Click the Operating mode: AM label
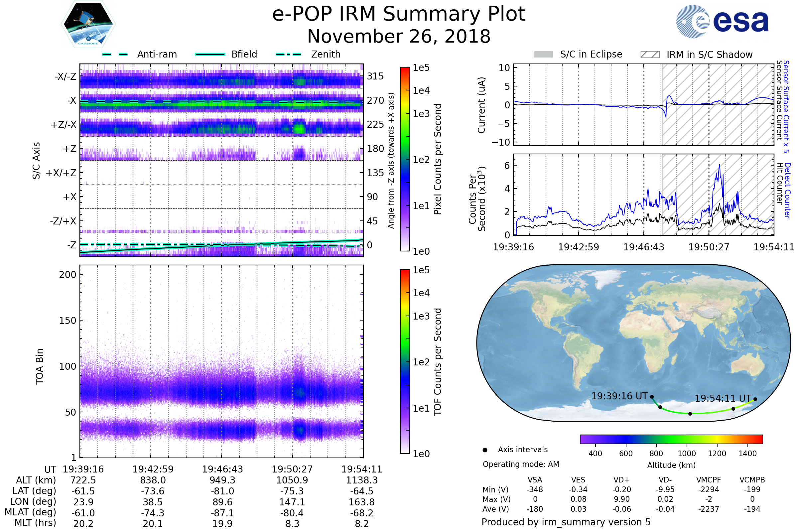798x532 pixels. pyautogui.click(x=521, y=464)
